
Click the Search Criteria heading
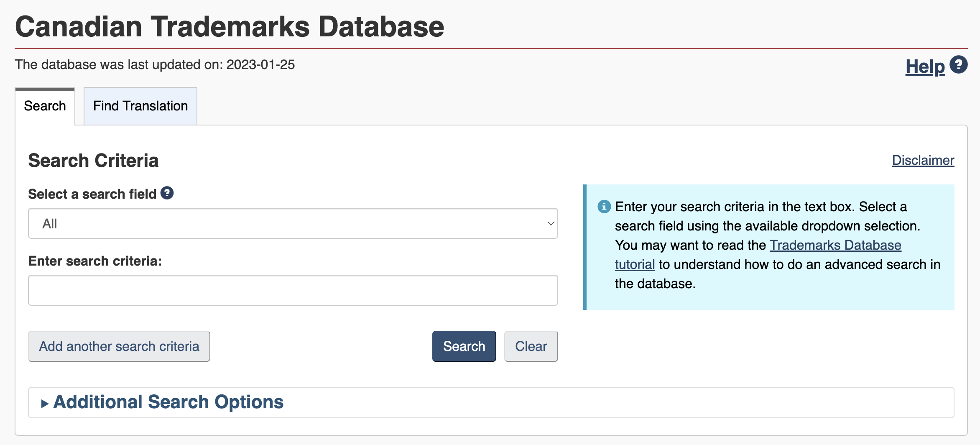tap(93, 161)
